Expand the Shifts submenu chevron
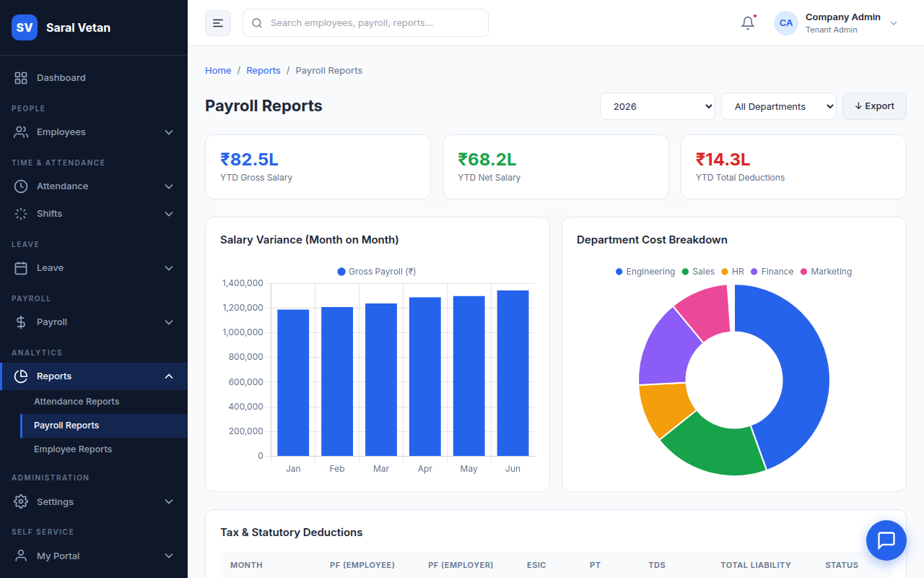Viewport: 924px width, 578px height. [x=169, y=214]
